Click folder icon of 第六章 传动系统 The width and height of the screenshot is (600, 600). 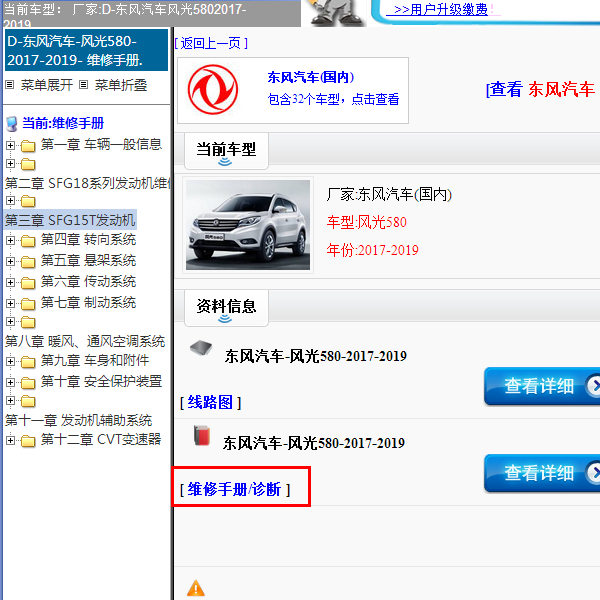tap(28, 283)
